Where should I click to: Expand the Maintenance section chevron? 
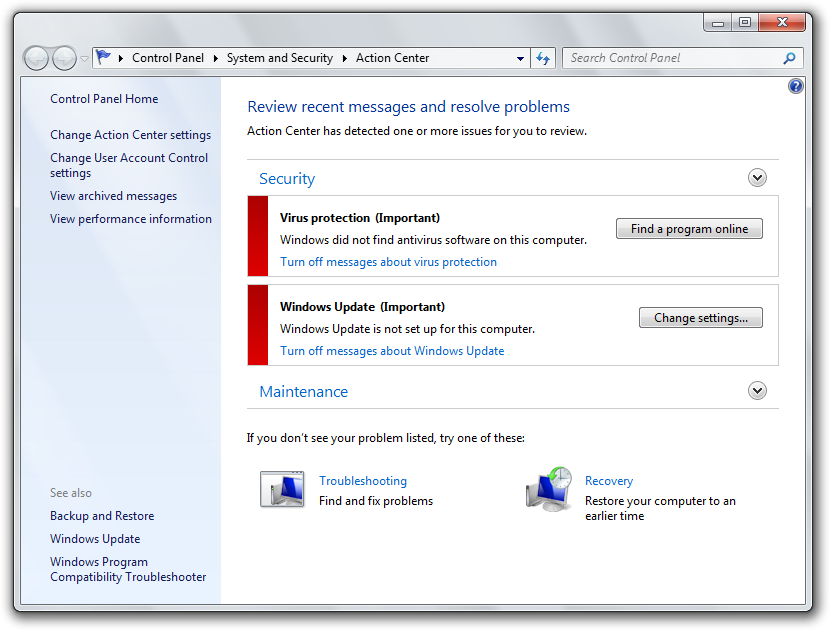point(757,391)
